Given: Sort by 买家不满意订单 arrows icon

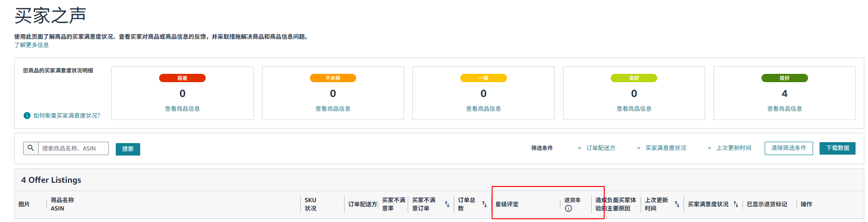Looking at the screenshot, I should point(447,204).
